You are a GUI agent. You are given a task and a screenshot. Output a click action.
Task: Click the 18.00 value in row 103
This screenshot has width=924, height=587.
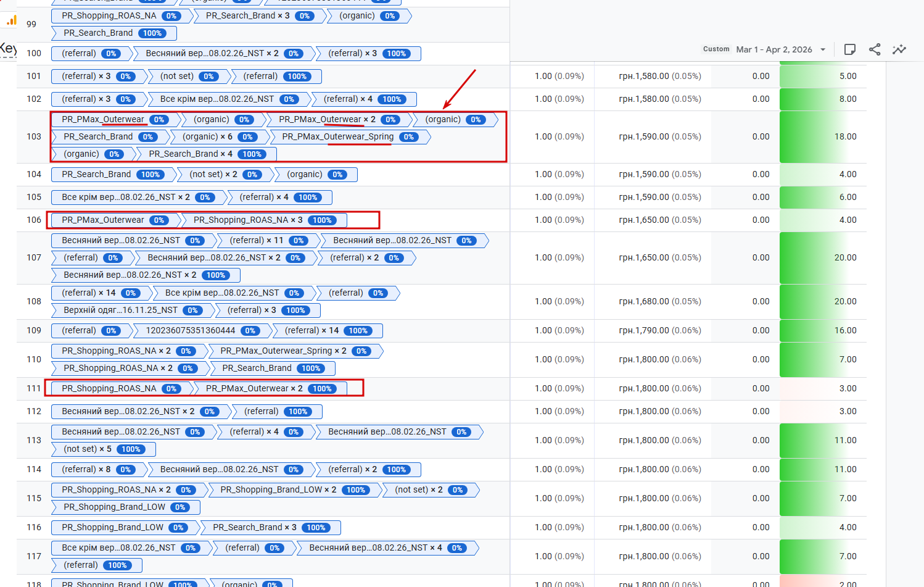845,137
